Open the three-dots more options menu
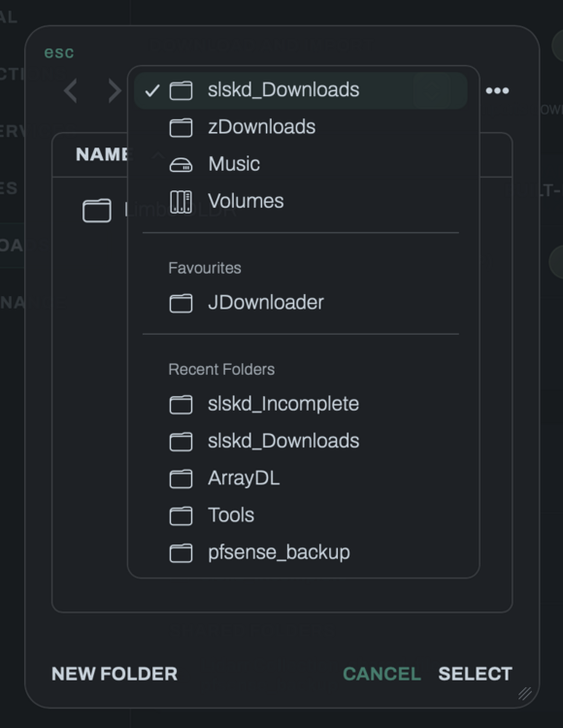The width and height of the screenshot is (563, 728). click(497, 90)
